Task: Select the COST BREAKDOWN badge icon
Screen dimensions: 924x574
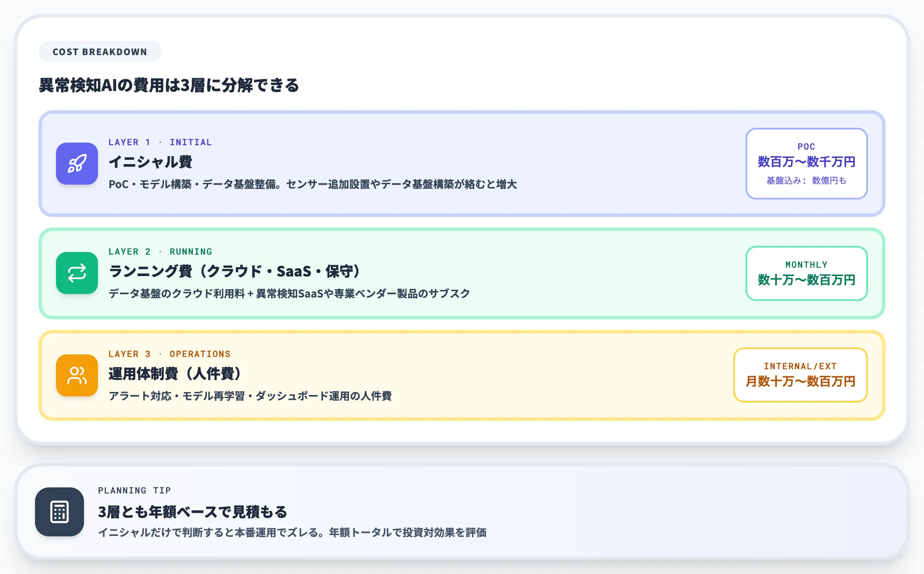Action: pyautogui.click(x=100, y=52)
